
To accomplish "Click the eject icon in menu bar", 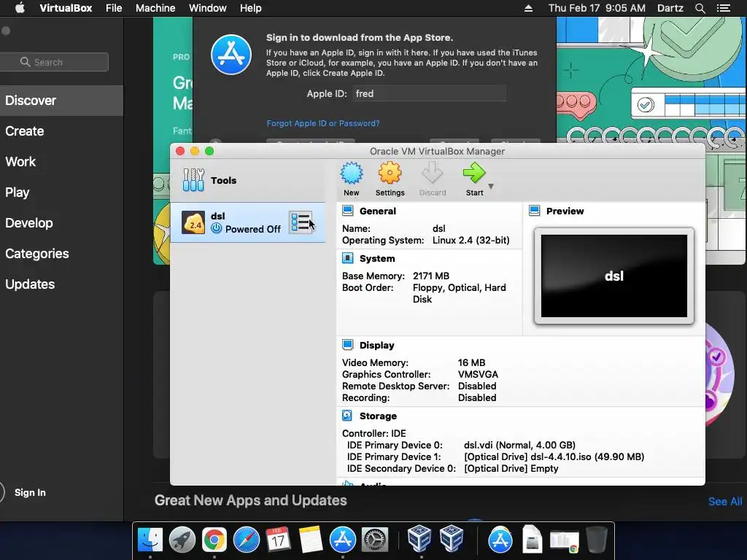I will (x=528, y=8).
